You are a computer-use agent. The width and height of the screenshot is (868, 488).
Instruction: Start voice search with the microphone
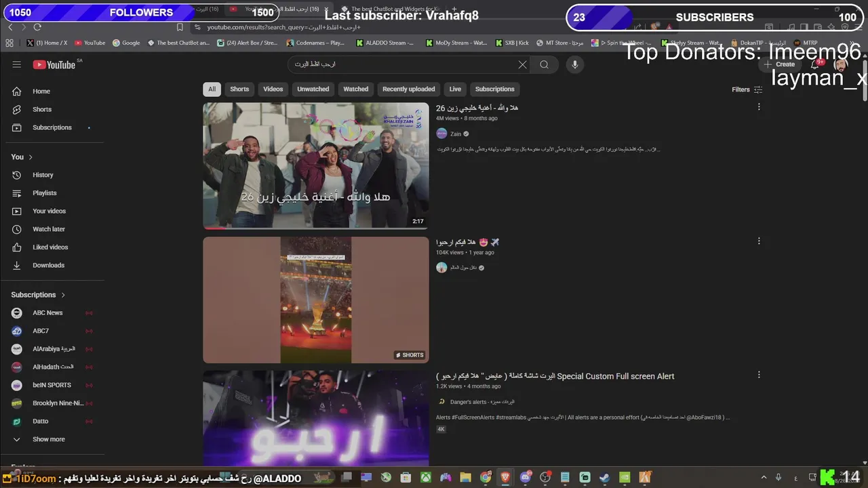tap(574, 64)
